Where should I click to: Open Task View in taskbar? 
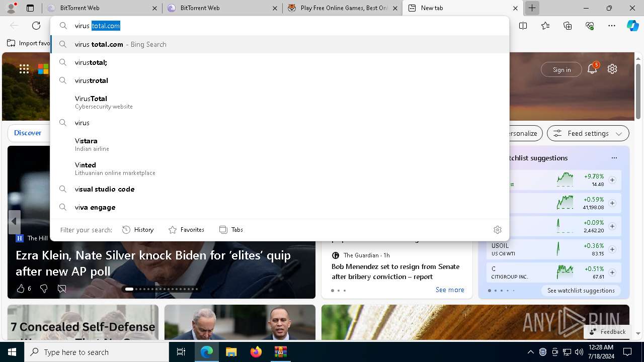coord(182,352)
